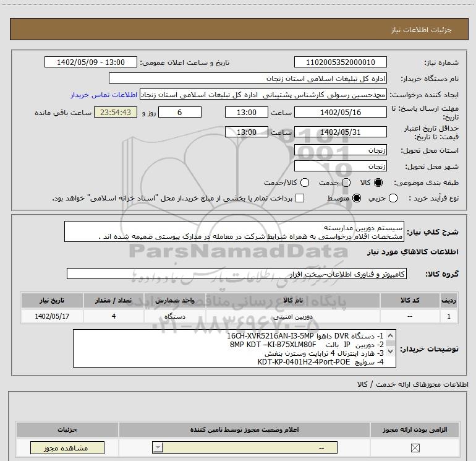Click the کد کالا column header
The image size is (476, 461).
410,300
